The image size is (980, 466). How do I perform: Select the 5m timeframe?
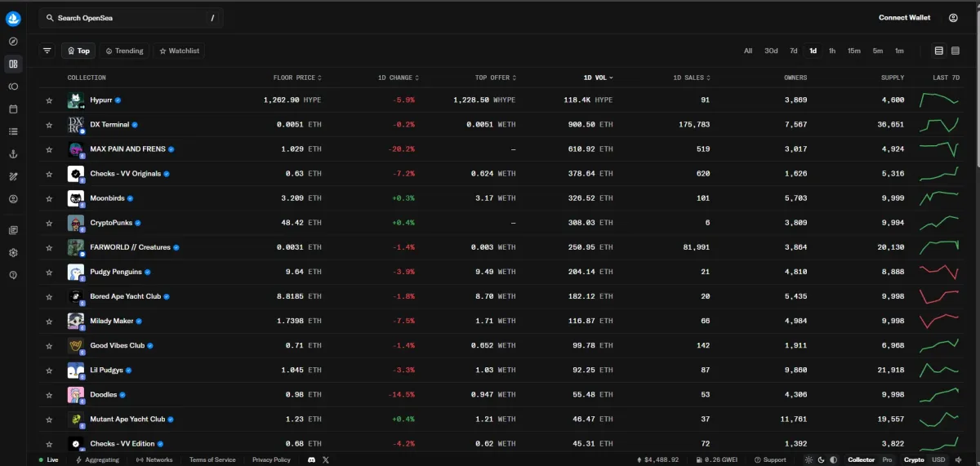(x=877, y=51)
